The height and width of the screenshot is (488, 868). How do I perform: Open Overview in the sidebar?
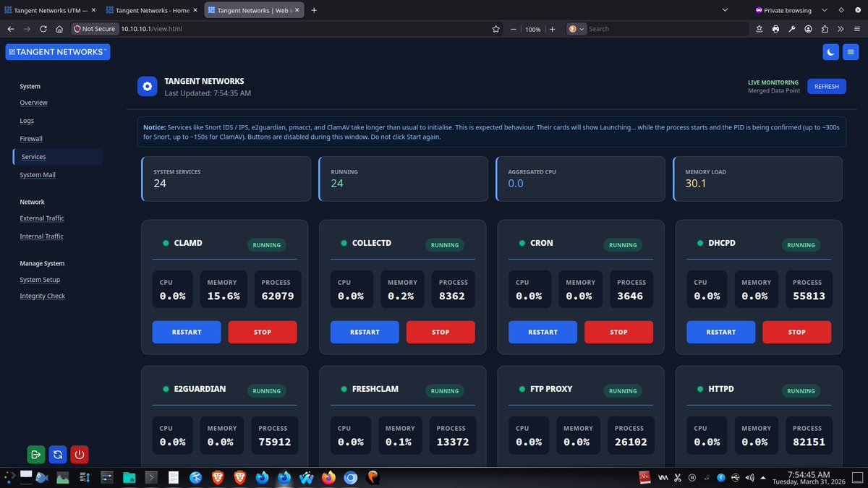pyautogui.click(x=33, y=103)
